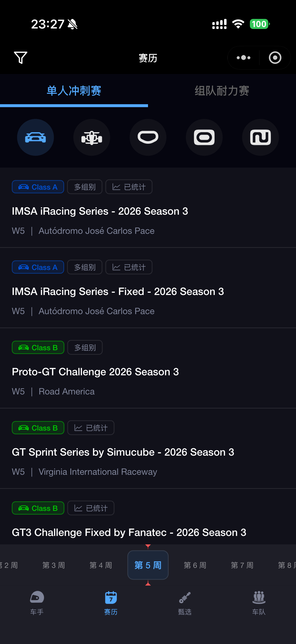Open the 车队 teams section

click(259, 603)
